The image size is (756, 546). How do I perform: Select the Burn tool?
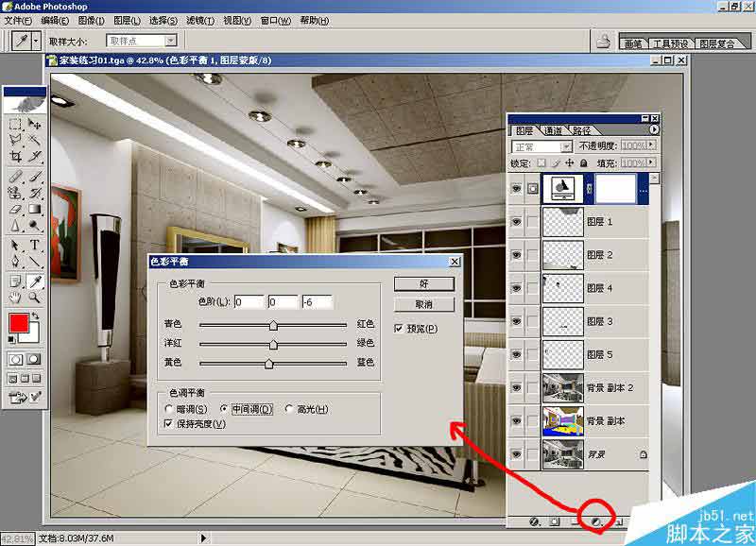pyautogui.click(x=34, y=226)
